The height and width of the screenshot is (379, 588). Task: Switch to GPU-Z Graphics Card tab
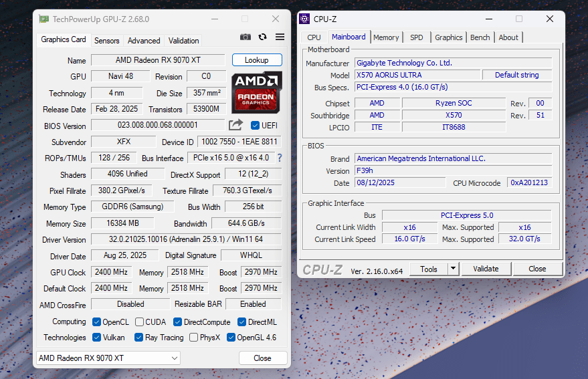[64, 39]
